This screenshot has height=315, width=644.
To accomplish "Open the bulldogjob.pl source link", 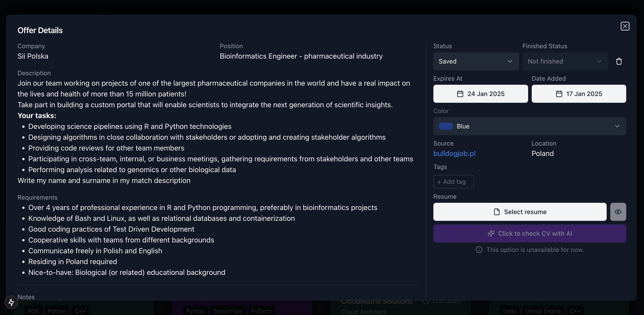I will coord(454,153).
